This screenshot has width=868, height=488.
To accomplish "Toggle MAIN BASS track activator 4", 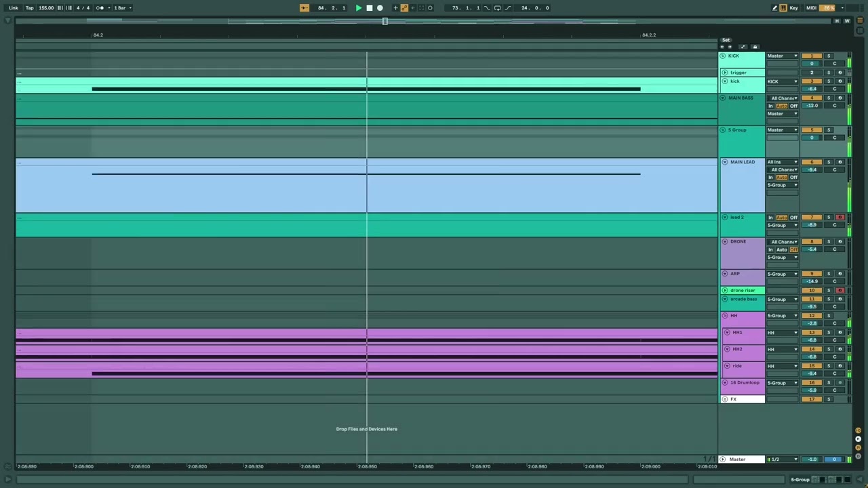I will 812,98.
